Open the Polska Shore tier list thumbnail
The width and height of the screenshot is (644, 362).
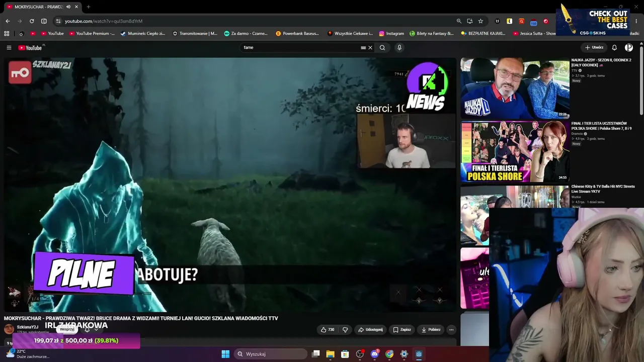point(515,152)
